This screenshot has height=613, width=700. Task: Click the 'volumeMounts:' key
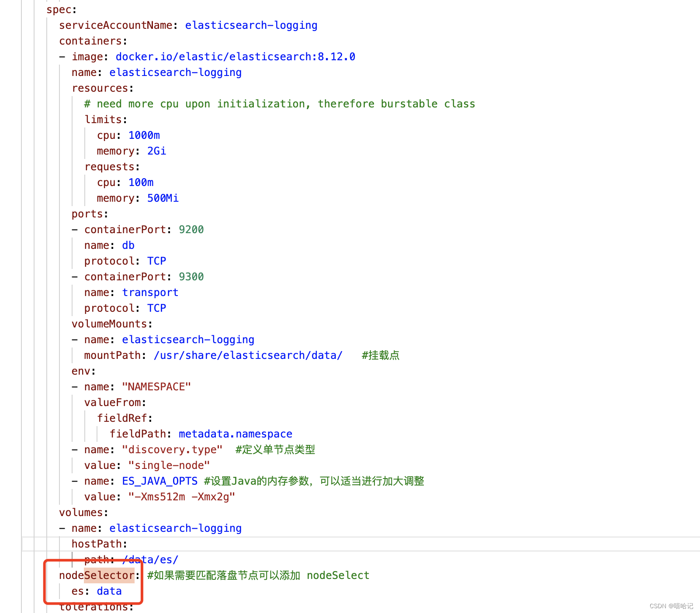(112, 324)
